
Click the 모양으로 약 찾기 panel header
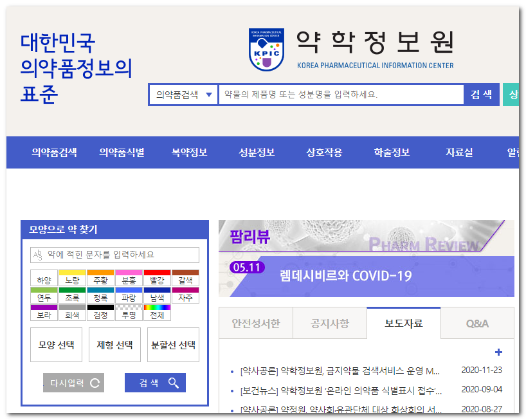coord(114,230)
